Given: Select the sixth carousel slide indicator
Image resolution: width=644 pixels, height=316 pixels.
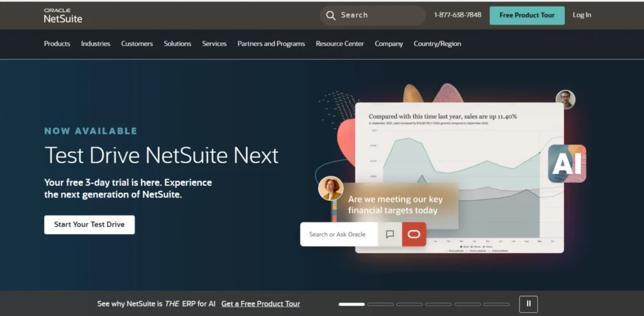Looking at the screenshot, I should [x=497, y=304].
